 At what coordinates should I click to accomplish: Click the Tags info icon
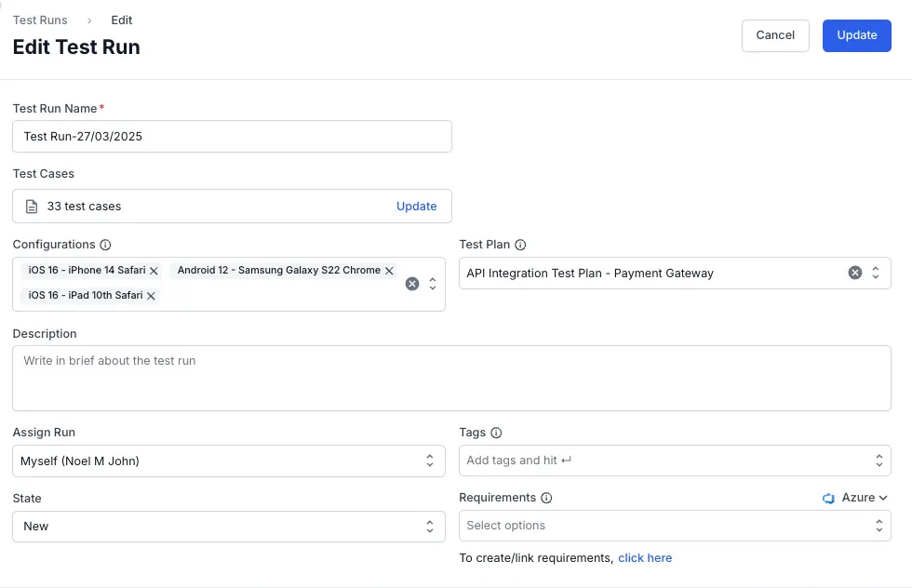point(496,433)
